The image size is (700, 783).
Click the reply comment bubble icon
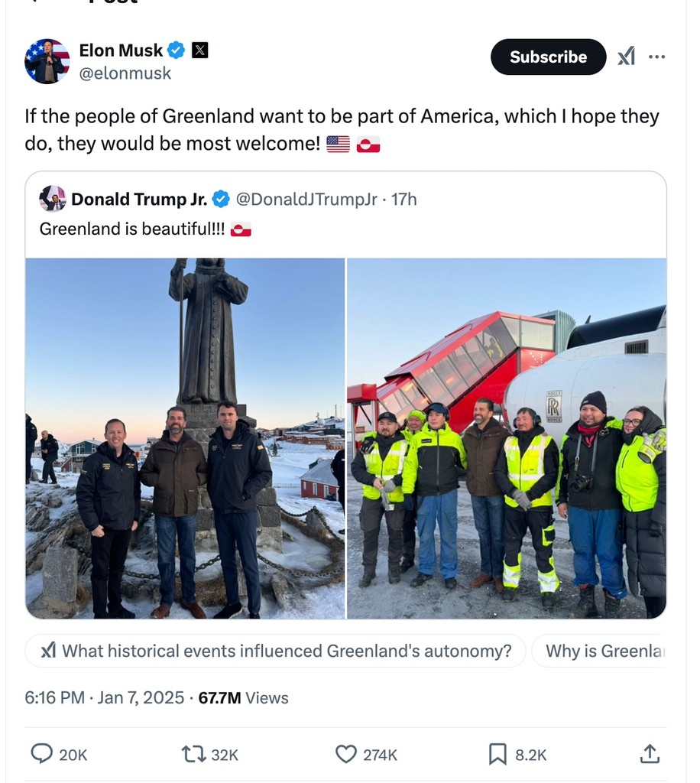42,754
